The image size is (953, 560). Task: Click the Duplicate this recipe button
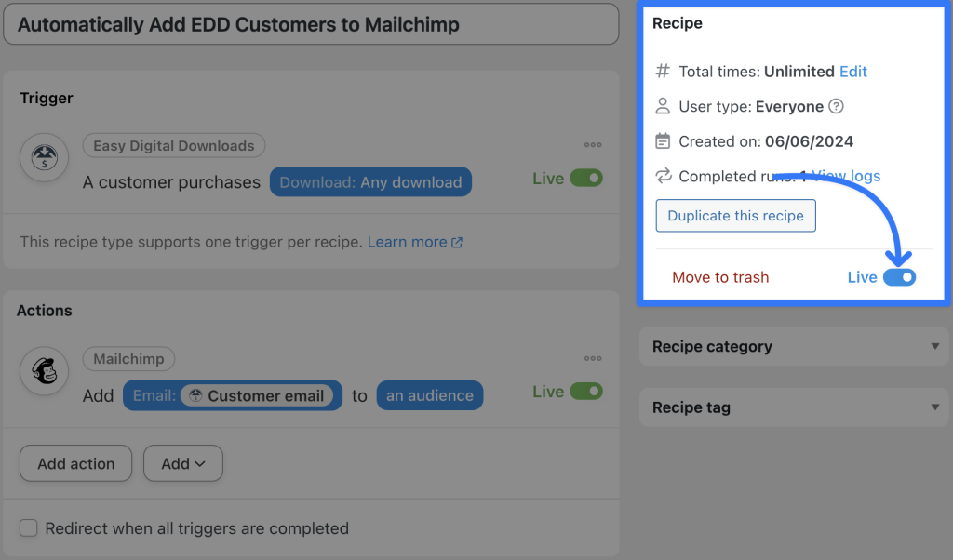[735, 215]
